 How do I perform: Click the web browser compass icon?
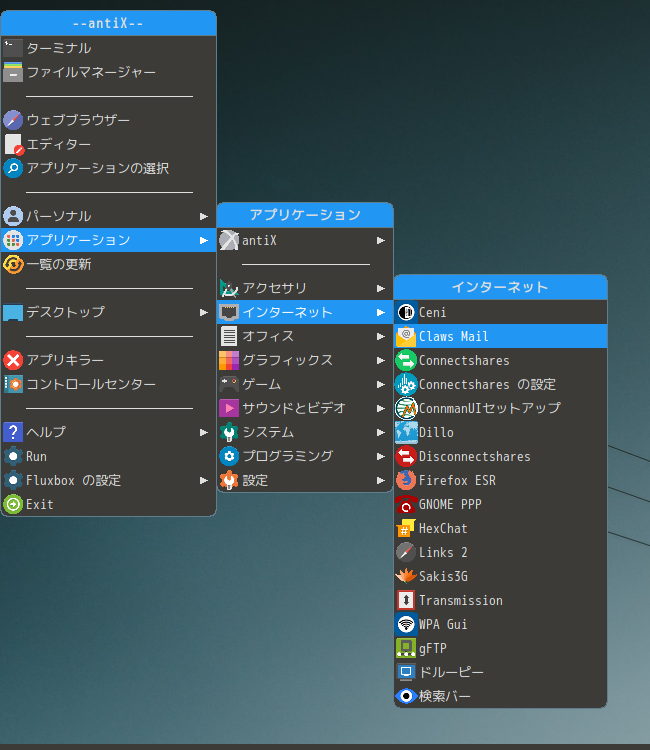13,120
